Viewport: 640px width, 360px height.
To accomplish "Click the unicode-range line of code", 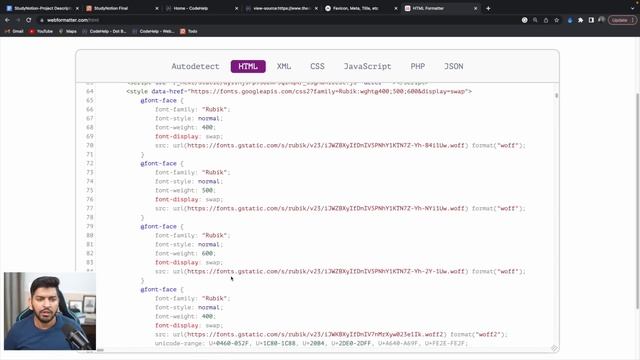I will click(311, 343).
